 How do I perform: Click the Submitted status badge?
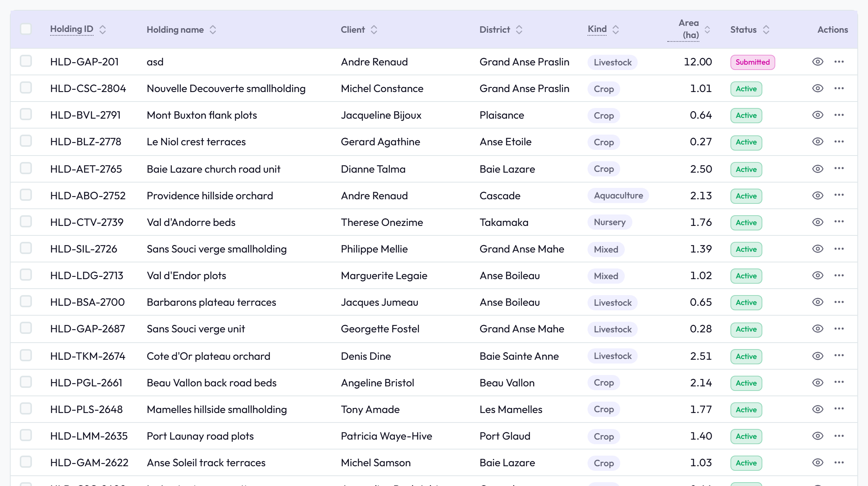752,62
